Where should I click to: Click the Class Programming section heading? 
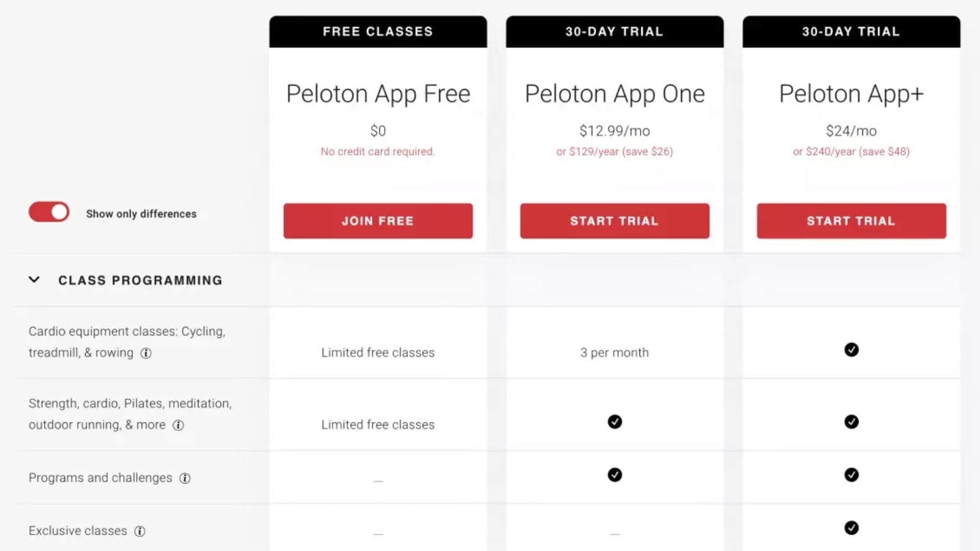click(140, 280)
